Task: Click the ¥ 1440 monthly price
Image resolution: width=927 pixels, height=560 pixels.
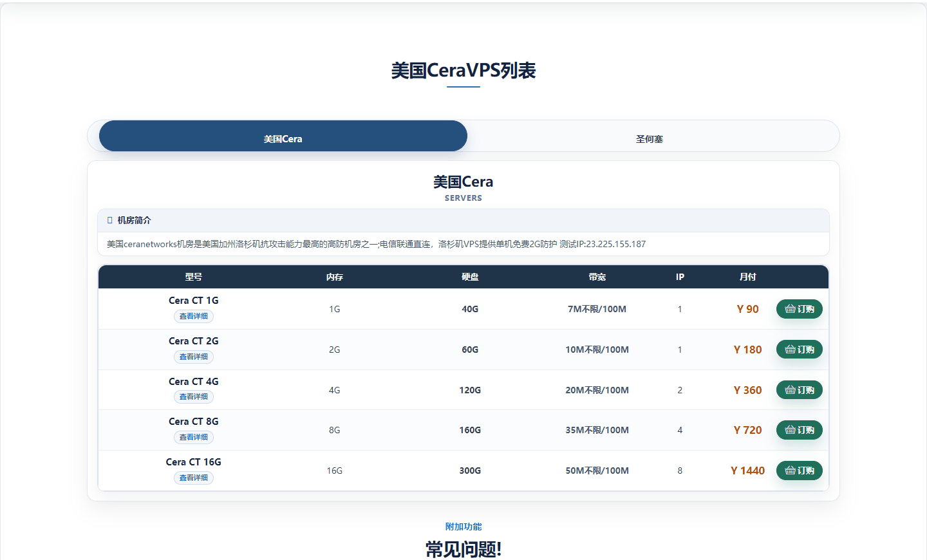Action: (x=748, y=471)
